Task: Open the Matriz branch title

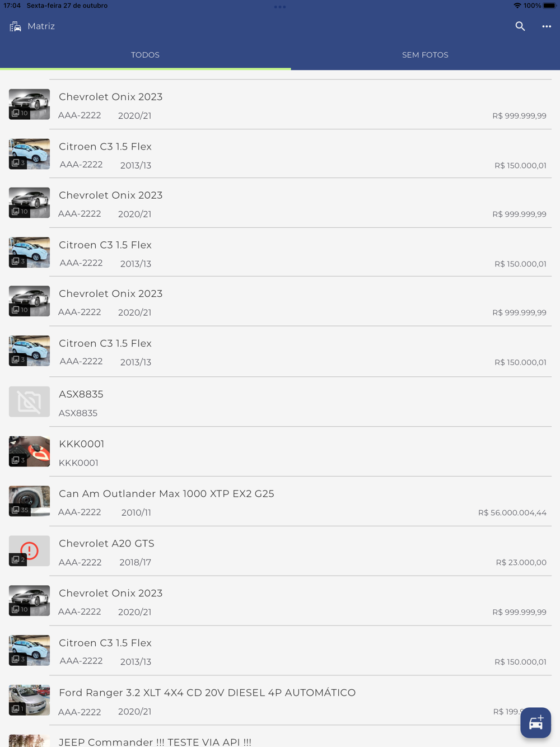Action: point(41,26)
